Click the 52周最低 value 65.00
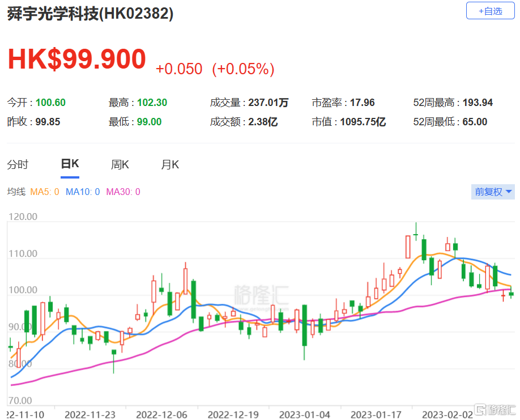 pyautogui.click(x=475, y=122)
